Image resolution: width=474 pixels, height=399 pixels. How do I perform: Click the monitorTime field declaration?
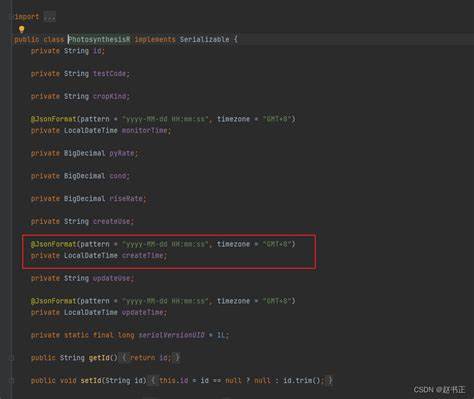101,131
